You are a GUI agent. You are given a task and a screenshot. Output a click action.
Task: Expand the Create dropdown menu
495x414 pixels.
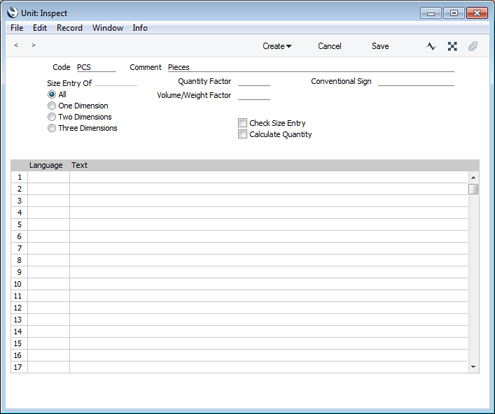click(x=277, y=46)
